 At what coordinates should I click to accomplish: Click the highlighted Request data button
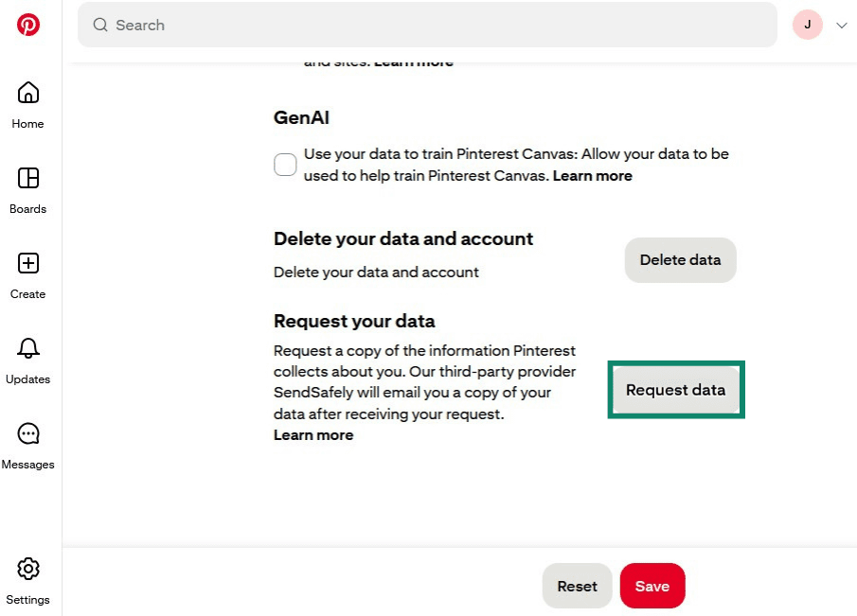point(675,390)
